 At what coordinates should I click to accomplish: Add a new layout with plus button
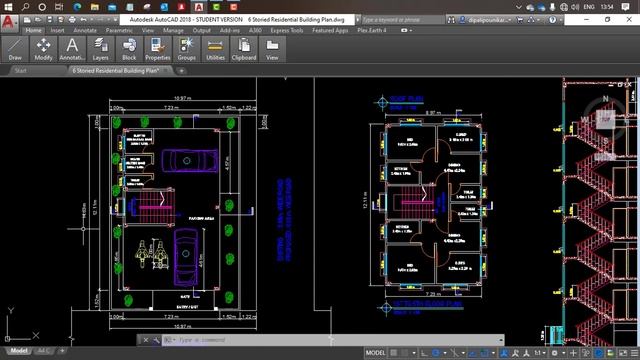click(62, 351)
